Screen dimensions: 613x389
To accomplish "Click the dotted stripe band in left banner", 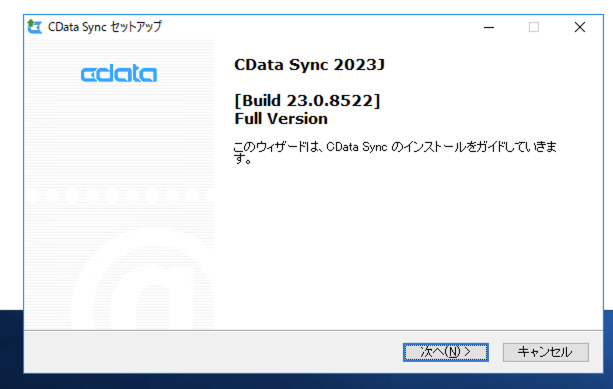I will (119, 195).
